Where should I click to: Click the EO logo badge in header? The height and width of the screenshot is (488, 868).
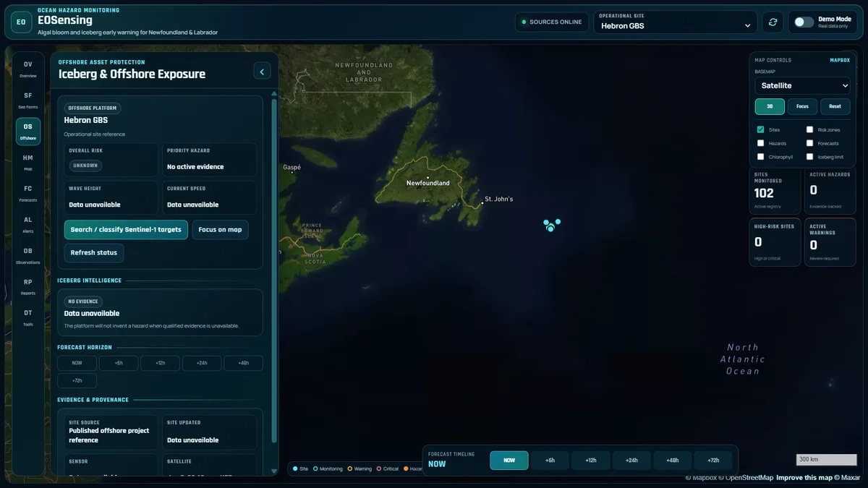point(21,22)
